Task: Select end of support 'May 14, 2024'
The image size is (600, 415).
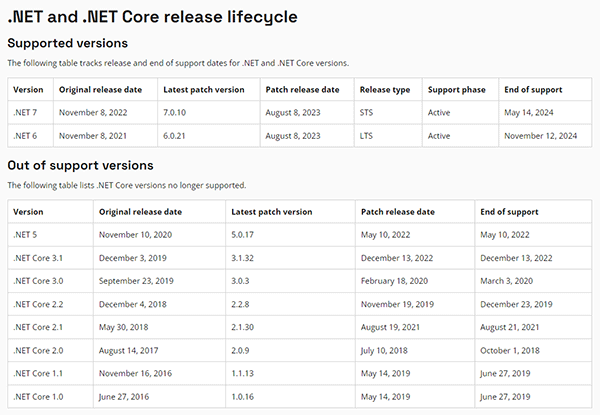Action: point(529,112)
